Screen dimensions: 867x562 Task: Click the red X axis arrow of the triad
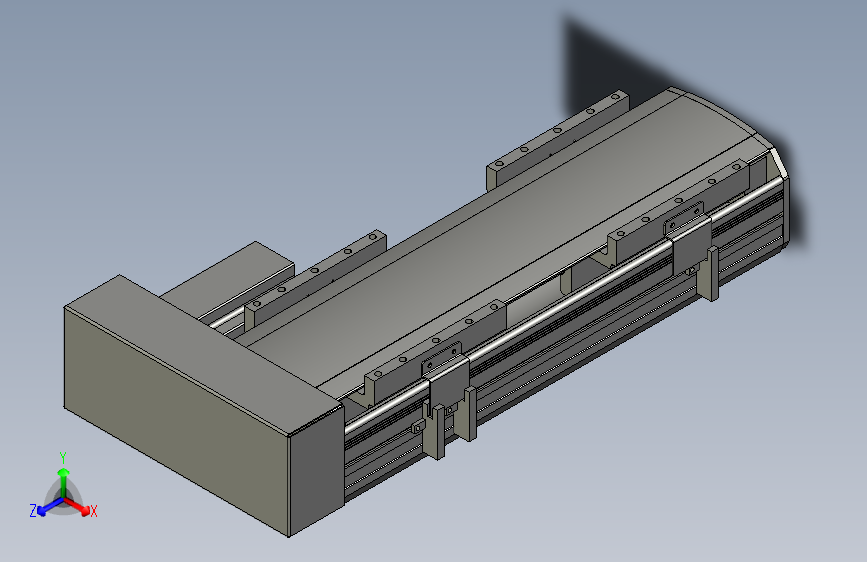[x=77, y=506]
